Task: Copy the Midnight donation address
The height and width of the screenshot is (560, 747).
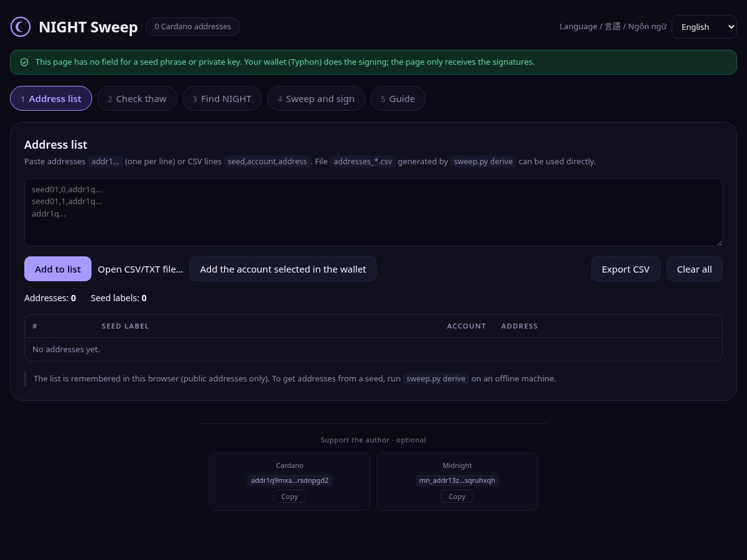Action: (457, 497)
